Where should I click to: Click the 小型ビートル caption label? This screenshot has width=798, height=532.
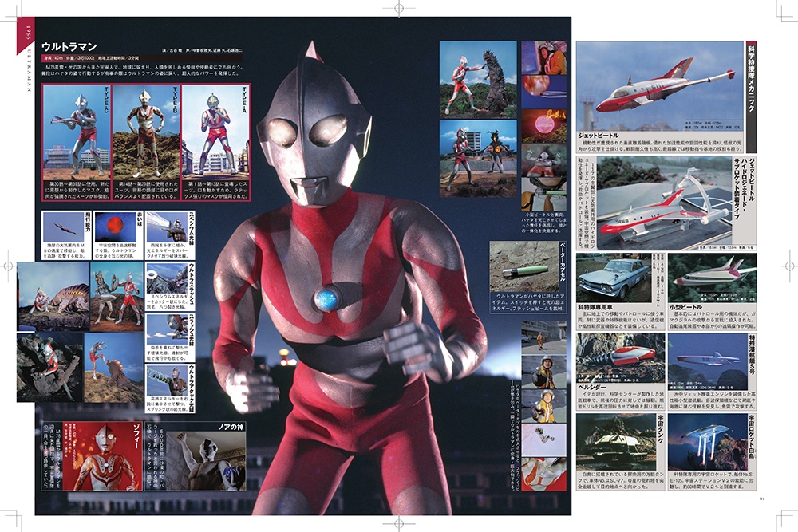point(688,307)
